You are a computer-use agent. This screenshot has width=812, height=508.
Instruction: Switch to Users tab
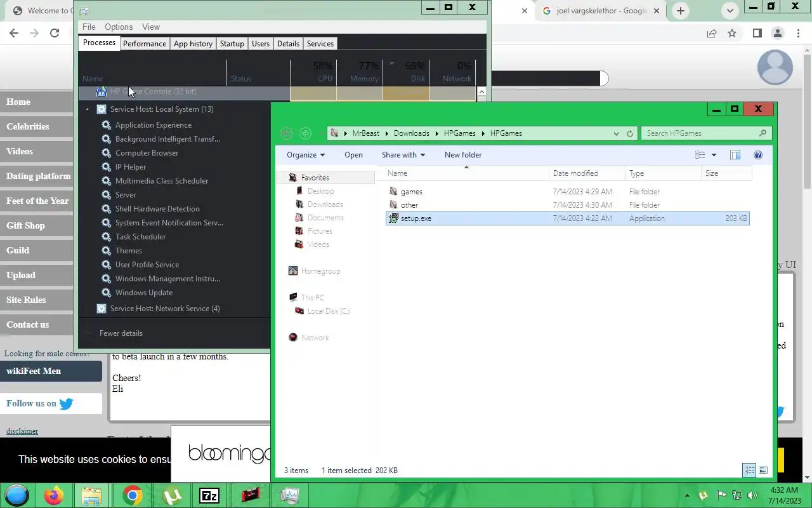[x=261, y=44]
